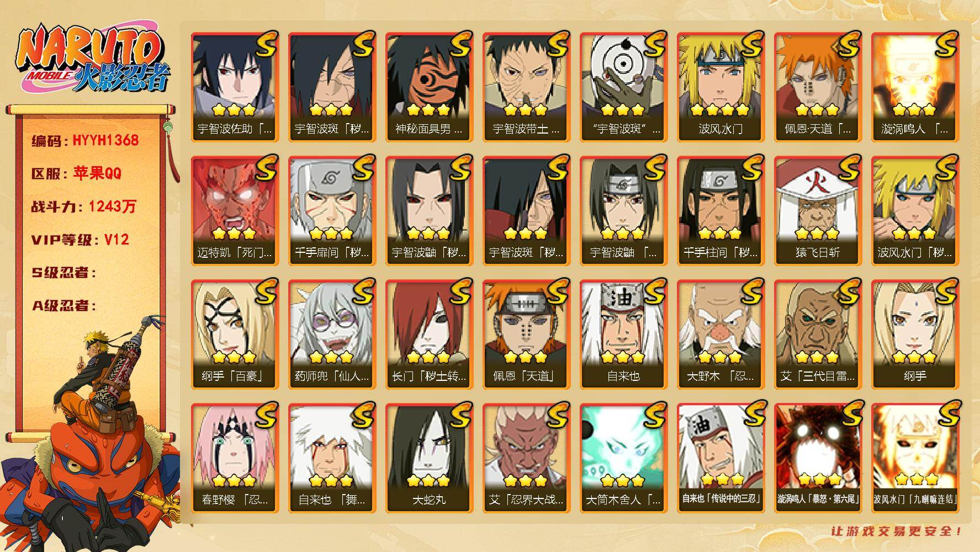Image resolution: width=980 pixels, height=552 pixels.
Task: Click the S badge on 纲手「百豪」 card
Action: pos(266,291)
